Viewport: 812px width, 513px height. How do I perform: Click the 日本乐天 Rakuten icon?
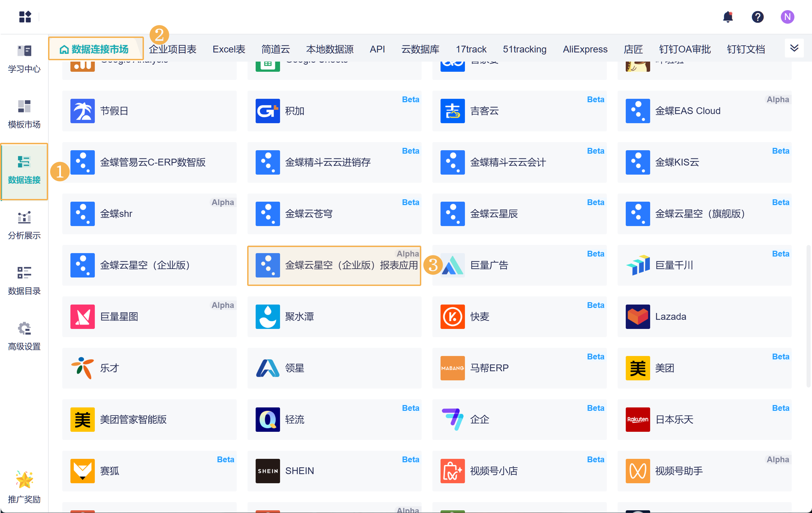[638, 420]
